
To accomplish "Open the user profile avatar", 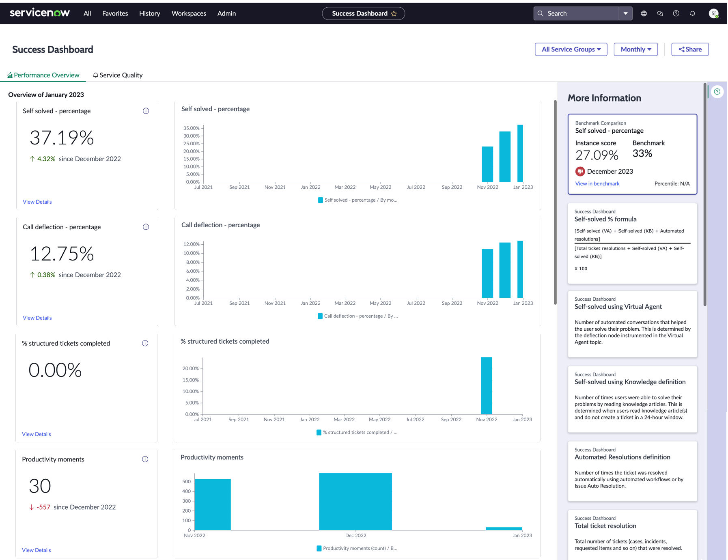I will 713,13.
